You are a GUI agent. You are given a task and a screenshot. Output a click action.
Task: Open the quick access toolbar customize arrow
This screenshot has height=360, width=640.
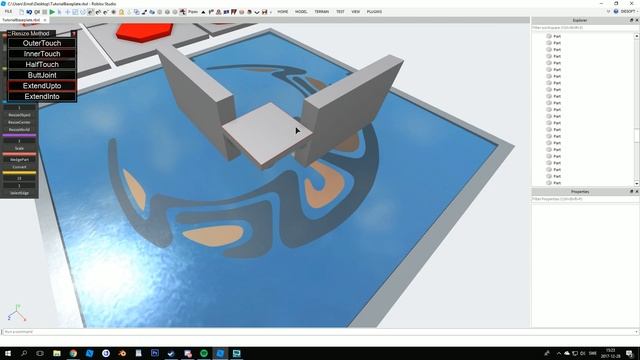click(271, 12)
